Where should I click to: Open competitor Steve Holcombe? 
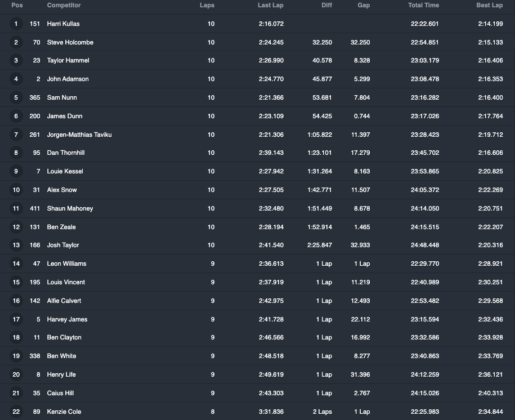pos(70,42)
